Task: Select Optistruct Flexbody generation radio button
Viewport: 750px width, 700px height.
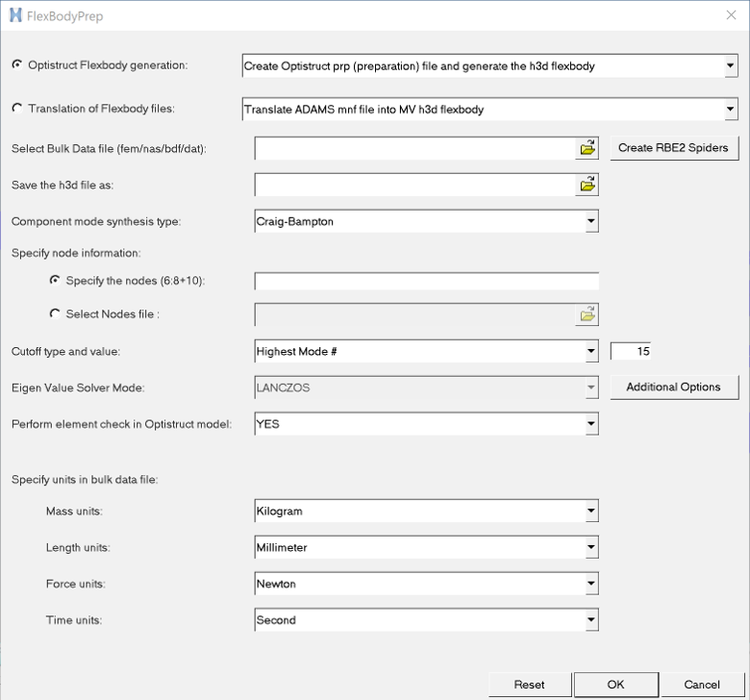Action: click(17, 64)
